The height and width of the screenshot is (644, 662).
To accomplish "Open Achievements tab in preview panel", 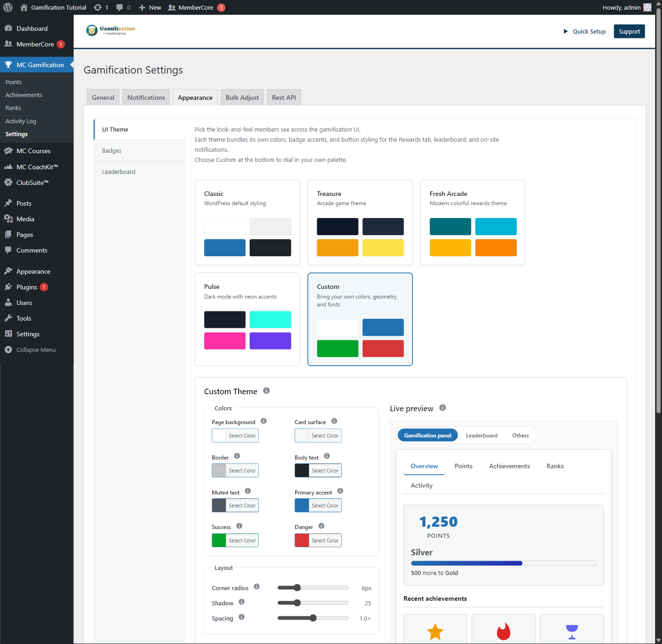I will coord(509,466).
